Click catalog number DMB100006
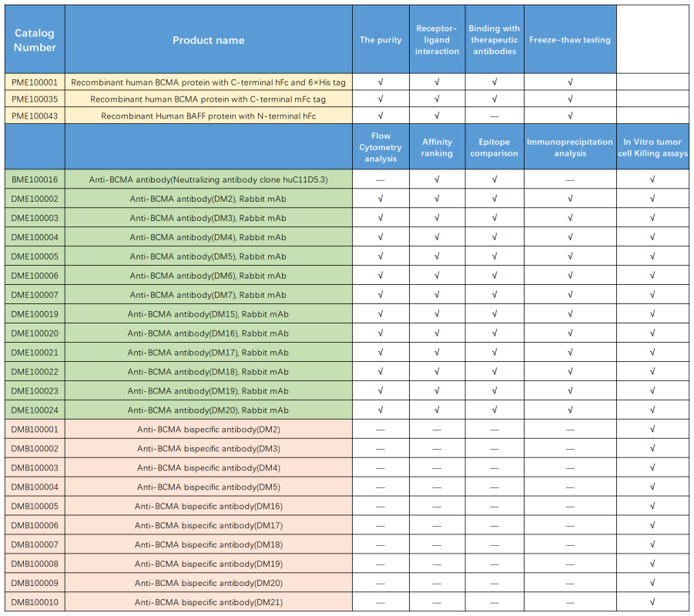 click(x=35, y=526)
